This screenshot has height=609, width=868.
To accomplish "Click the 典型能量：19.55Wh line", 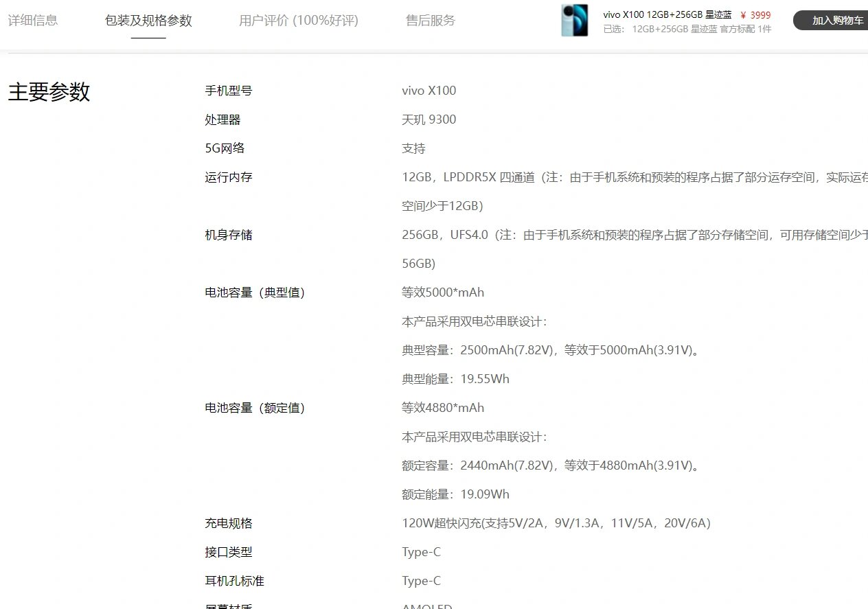I will pyautogui.click(x=455, y=379).
